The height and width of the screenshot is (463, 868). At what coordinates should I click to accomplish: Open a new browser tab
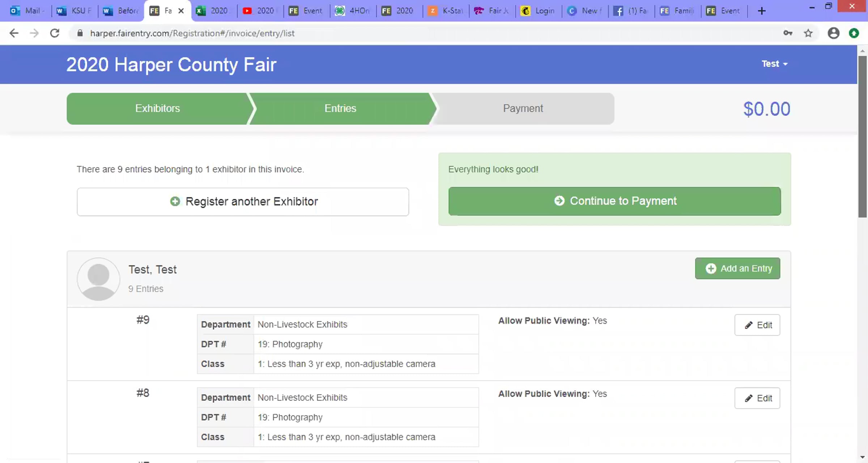pyautogui.click(x=762, y=11)
